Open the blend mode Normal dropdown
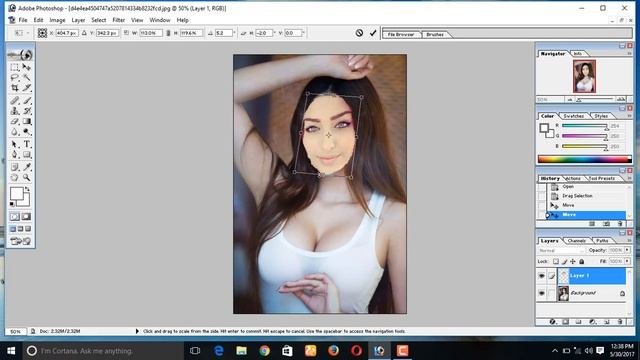640x360 pixels. pyautogui.click(x=562, y=250)
